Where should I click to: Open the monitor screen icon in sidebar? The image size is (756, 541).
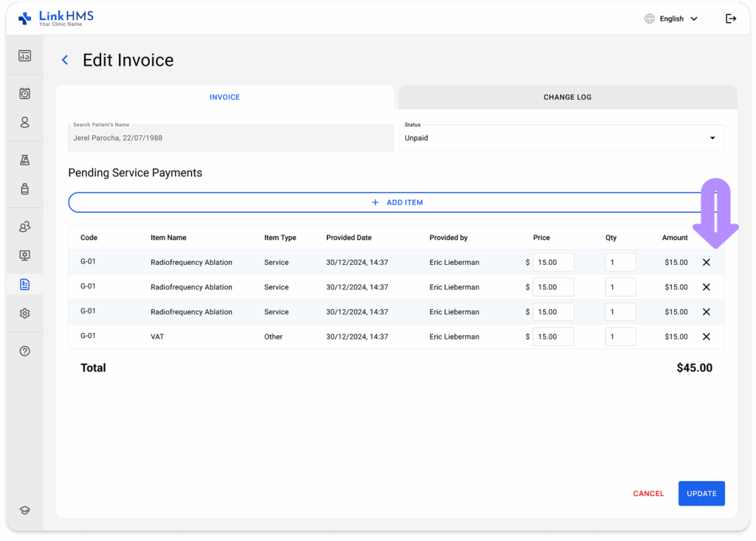click(x=24, y=255)
